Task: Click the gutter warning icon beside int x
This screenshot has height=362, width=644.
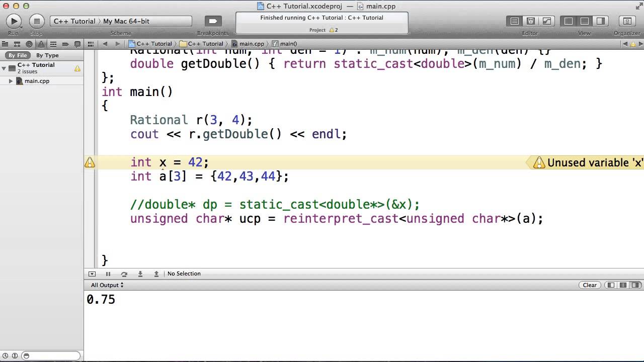Action: [90, 162]
